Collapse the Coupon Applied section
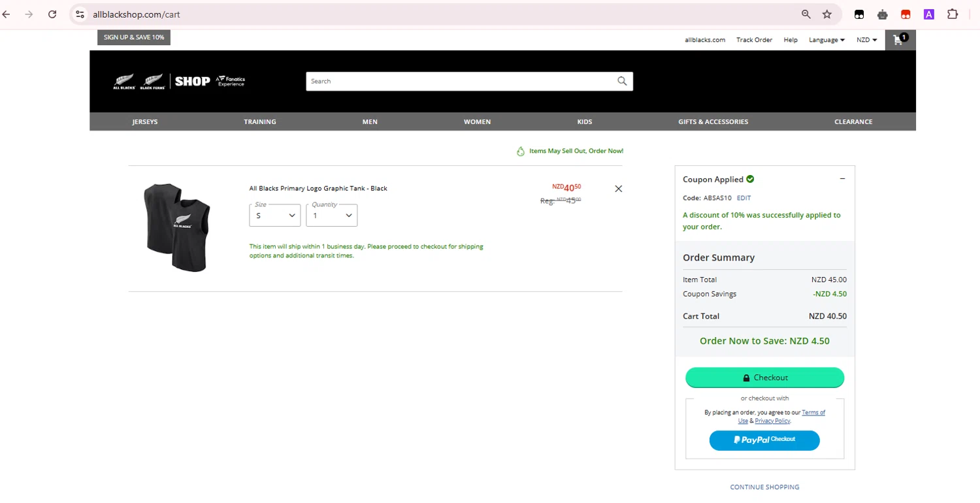Viewport: 980px width, 503px height. pyautogui.click(x=842, y=179)
